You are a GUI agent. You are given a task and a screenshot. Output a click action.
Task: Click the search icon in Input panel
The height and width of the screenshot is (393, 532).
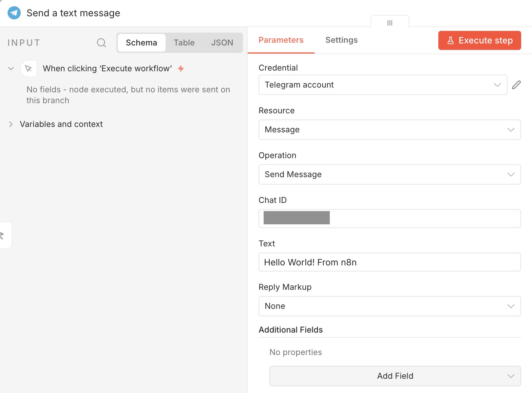pos(101,43)
